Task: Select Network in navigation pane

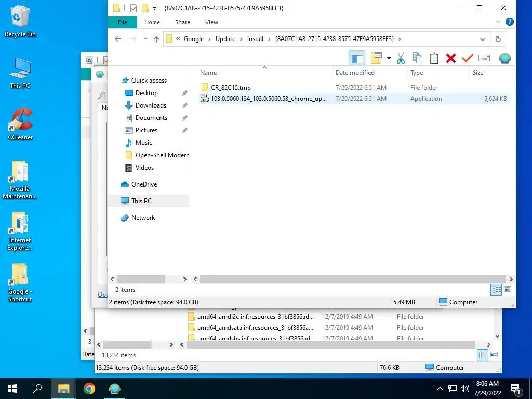Action: coord(143,218)
